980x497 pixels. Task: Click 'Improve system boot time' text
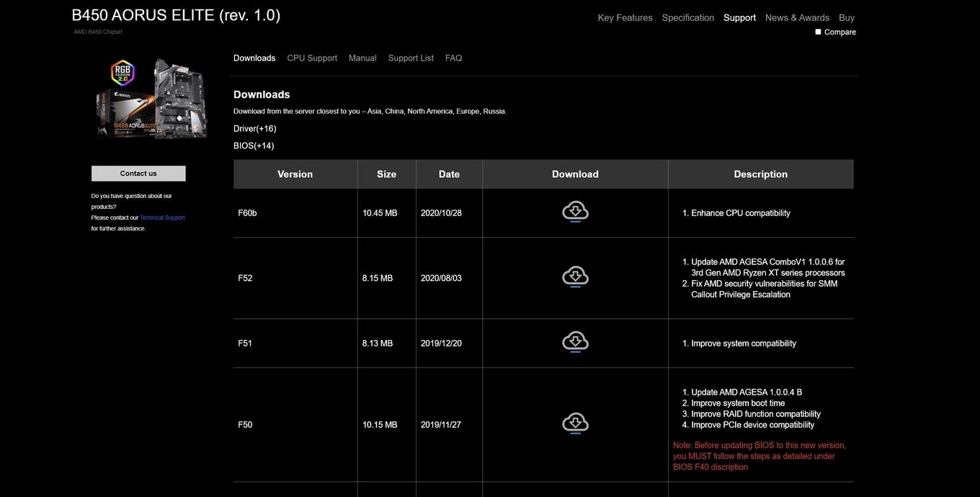[x=738, y=403]
